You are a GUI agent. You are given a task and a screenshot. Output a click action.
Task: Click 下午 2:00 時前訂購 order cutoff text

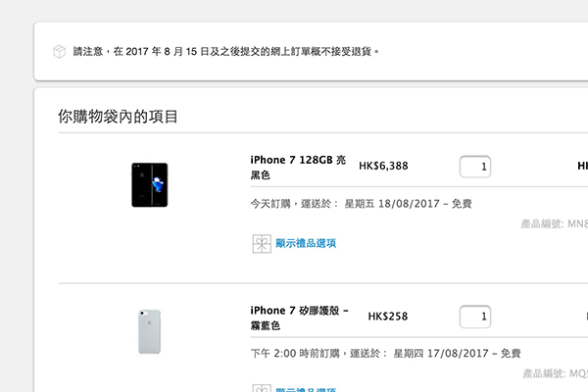pos(291,354)
